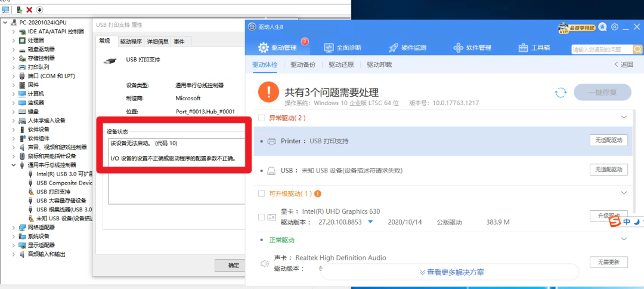Screen dimensions: 644x289
Task: Open the 详细信息 tab in properties dialog
Action: point(157,42)
